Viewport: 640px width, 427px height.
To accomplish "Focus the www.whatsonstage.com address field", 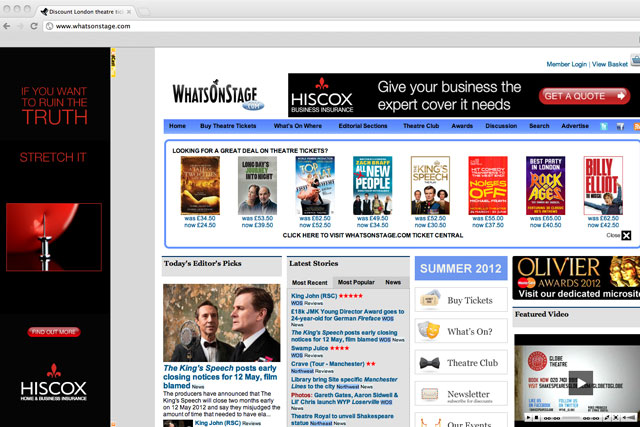I will click(x=343, y=26).
